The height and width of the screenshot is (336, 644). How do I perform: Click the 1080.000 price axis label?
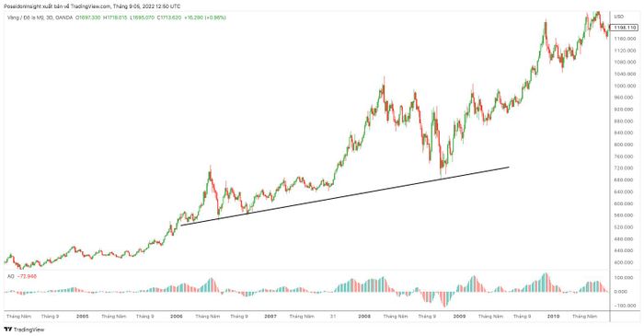tap(625, 62)
